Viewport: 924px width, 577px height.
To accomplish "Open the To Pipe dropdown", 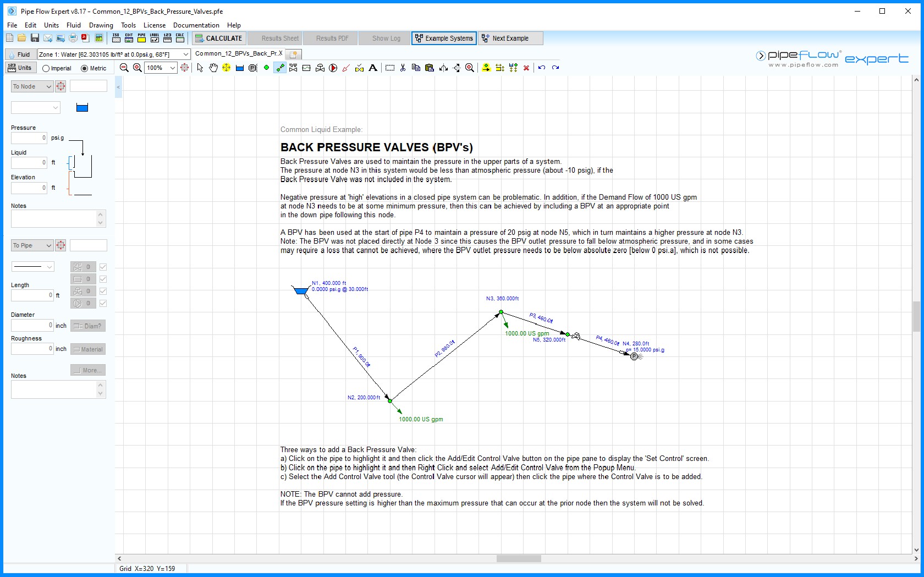I will point(32,245).
